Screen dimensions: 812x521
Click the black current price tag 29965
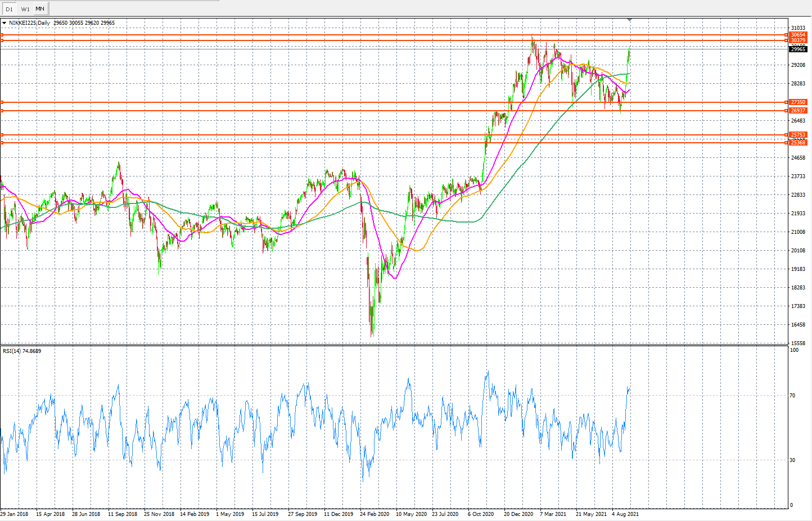click(x=798, y=49)
